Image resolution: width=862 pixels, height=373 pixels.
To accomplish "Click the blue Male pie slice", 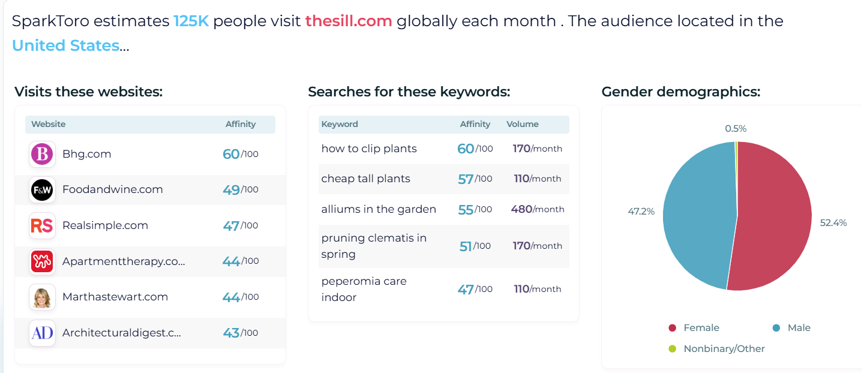I will [698, 215].
